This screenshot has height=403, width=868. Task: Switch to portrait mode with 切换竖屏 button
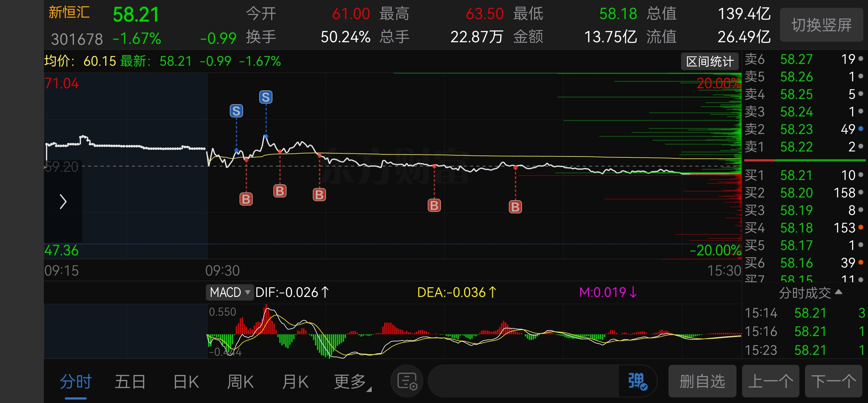point(821,25)
